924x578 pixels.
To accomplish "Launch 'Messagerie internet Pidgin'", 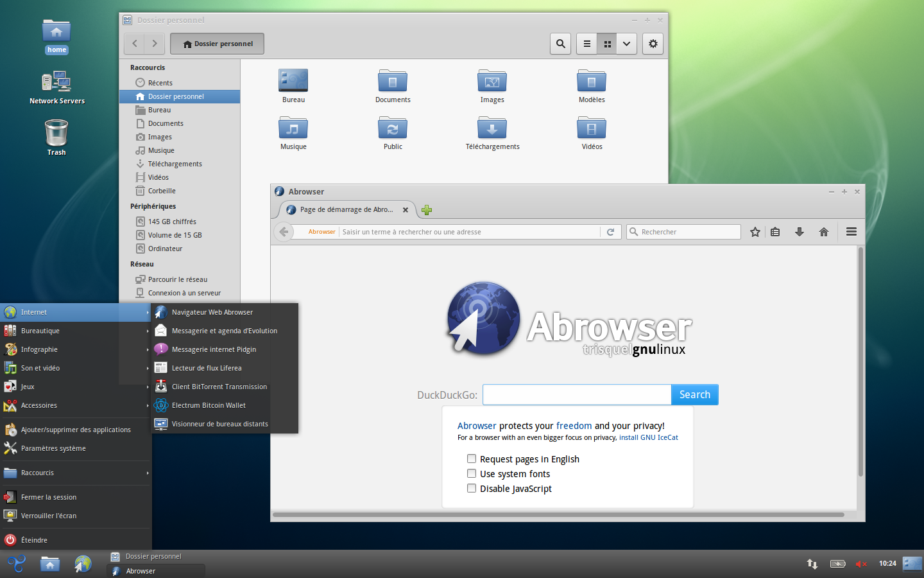I will (x=225, y=349).
